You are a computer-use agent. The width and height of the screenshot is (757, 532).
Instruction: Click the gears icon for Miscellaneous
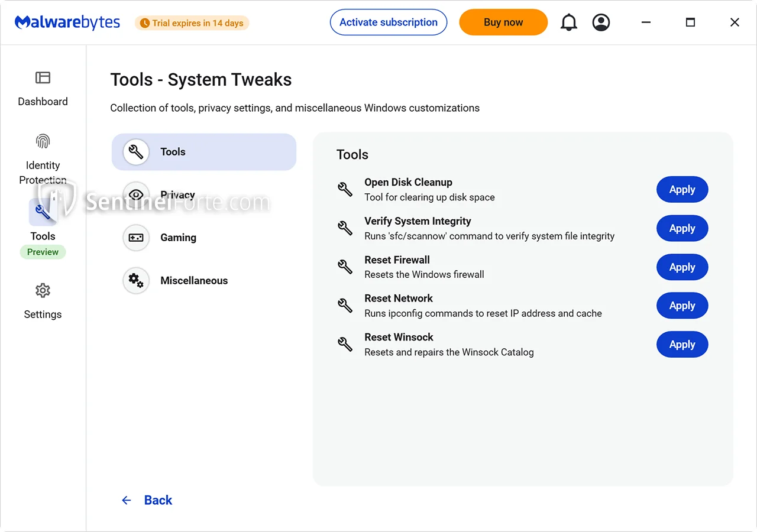(136, 280)
